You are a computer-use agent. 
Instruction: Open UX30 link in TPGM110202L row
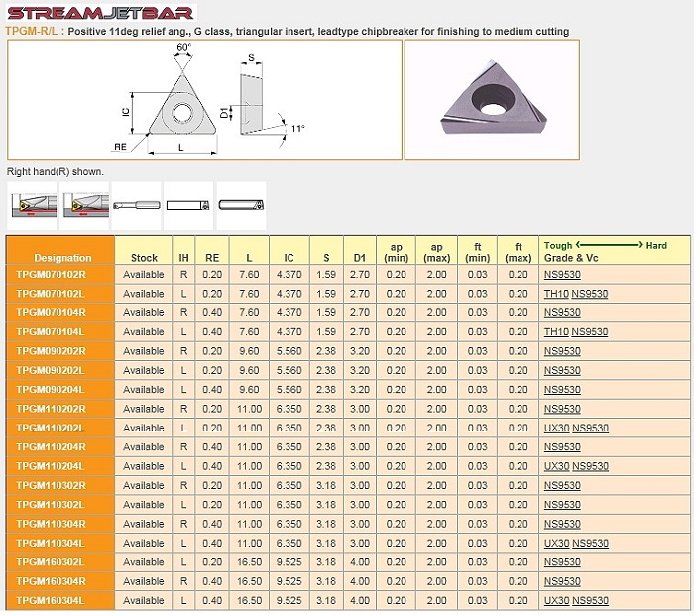pos(557,429)
